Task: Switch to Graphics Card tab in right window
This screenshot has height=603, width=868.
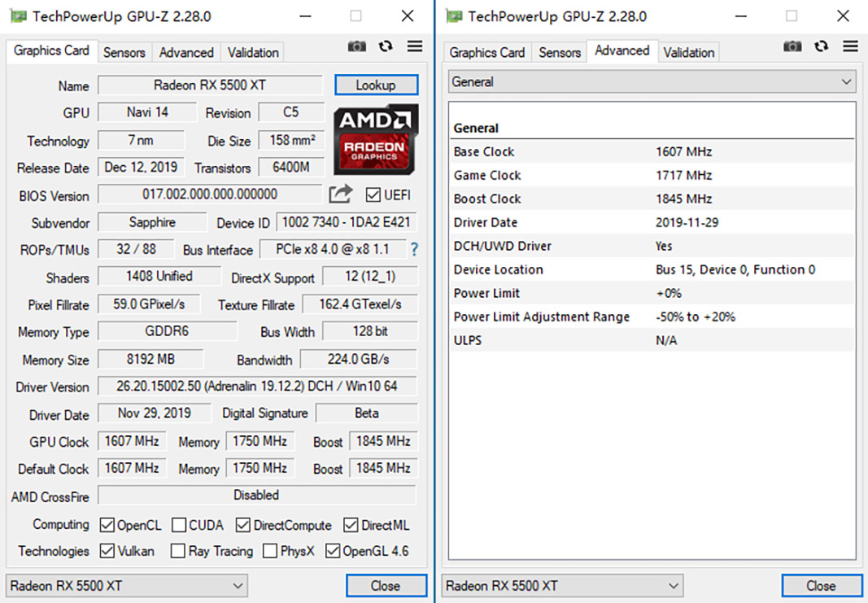Action: click(x=487, y=53)
